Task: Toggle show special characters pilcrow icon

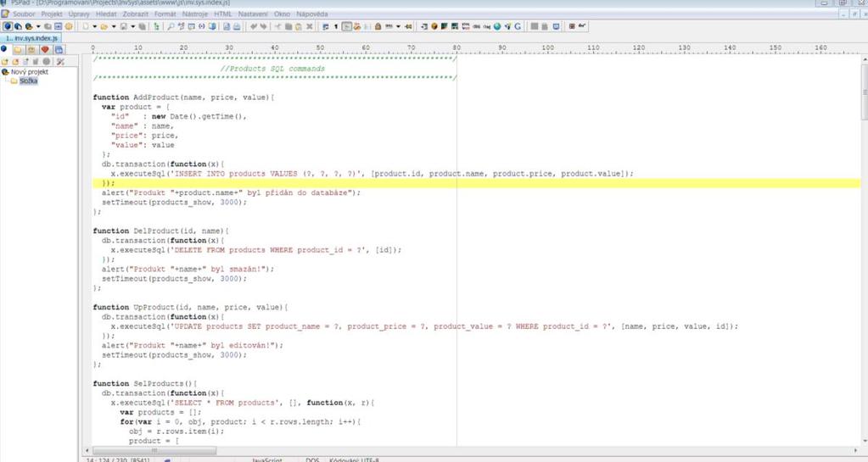Action: [x=336, y=26]
